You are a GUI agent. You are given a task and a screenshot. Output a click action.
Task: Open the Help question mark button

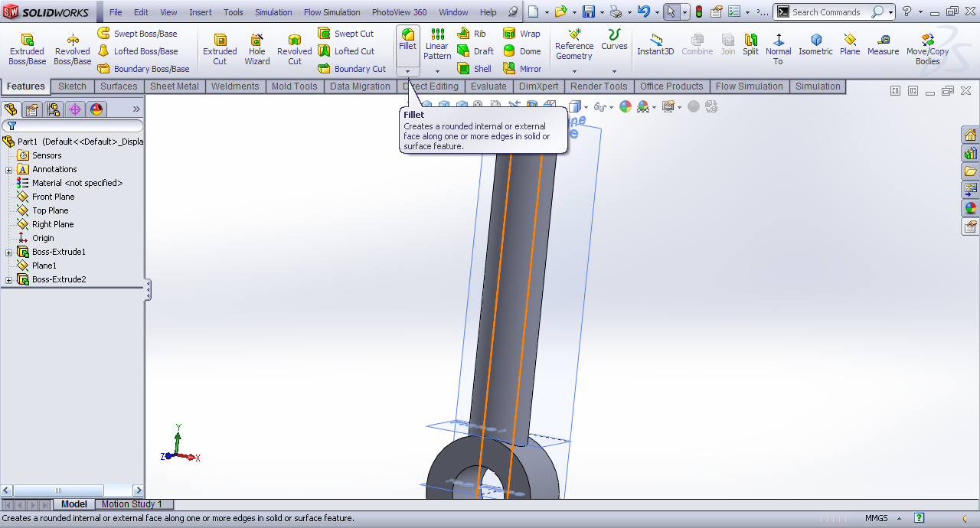(907, 11)
